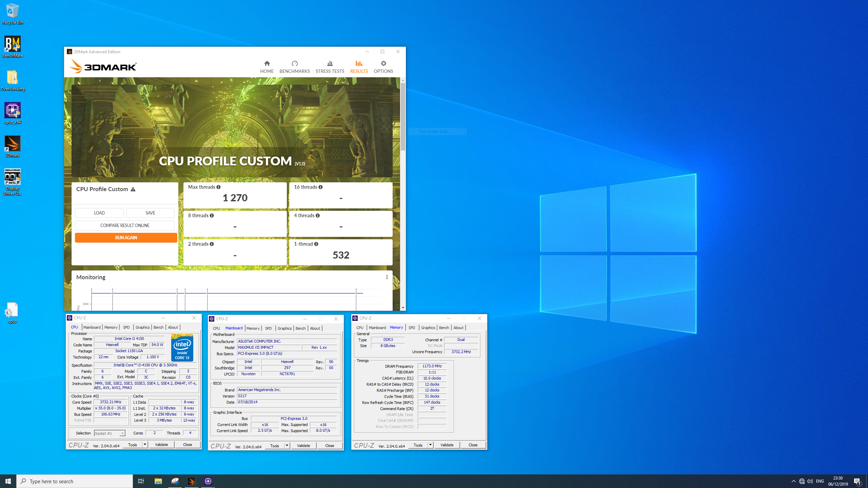This screenshot has width=868, height=488.
Task: Launch BenchMate from the desktop
Action: click(x=13, y=47)
